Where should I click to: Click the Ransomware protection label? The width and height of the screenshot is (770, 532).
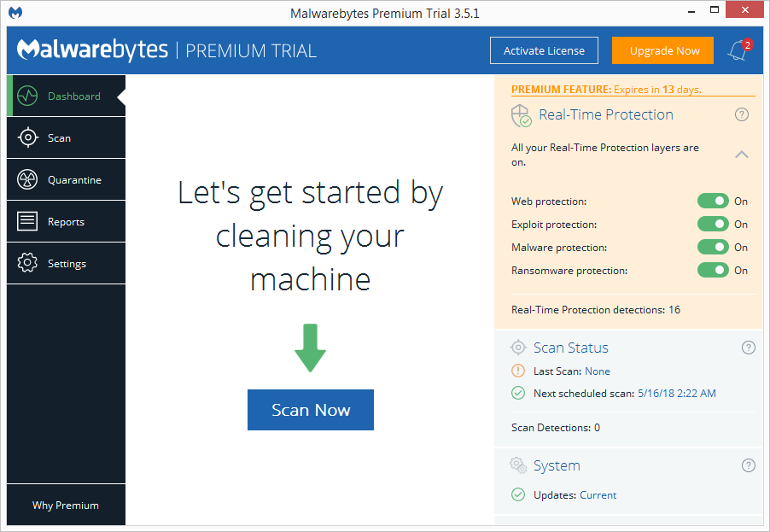(x=569, y=271)
